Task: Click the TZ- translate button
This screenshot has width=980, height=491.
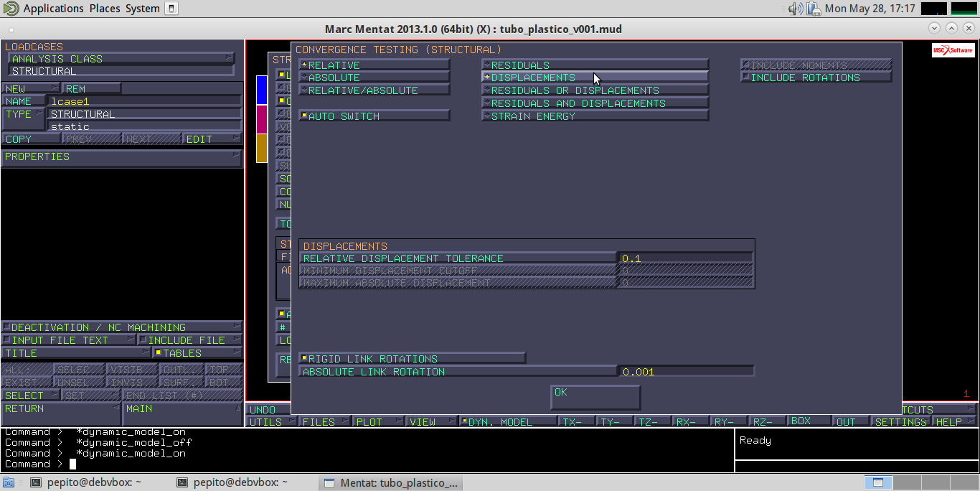Action: click(654, 422)
